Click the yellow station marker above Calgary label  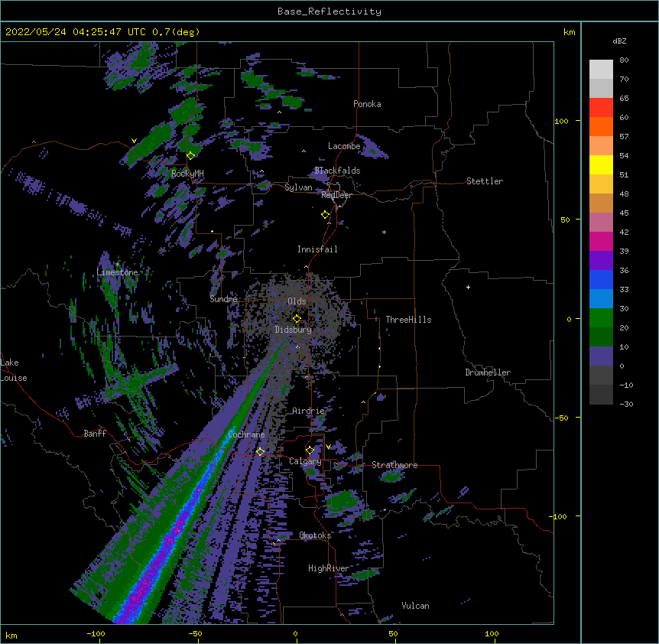click(310, 450)
